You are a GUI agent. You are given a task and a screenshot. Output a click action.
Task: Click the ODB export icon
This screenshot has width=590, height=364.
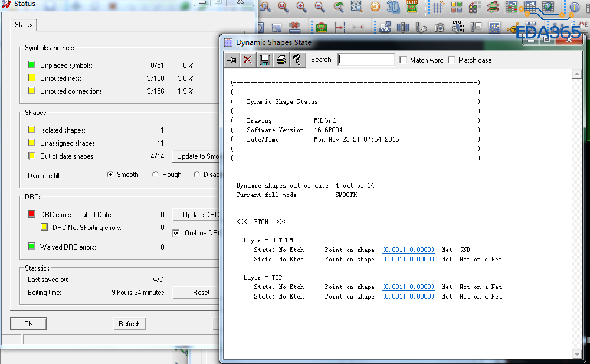click(x=385, y=28)
